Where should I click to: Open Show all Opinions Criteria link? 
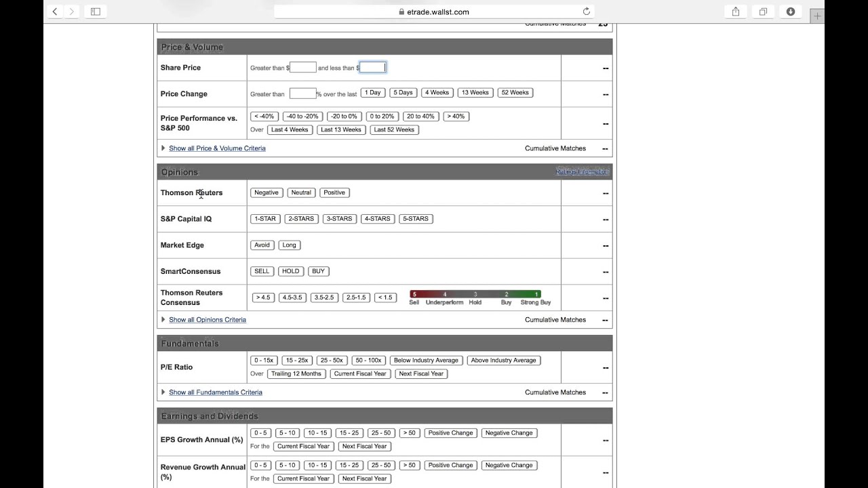[x=208, y=320]
